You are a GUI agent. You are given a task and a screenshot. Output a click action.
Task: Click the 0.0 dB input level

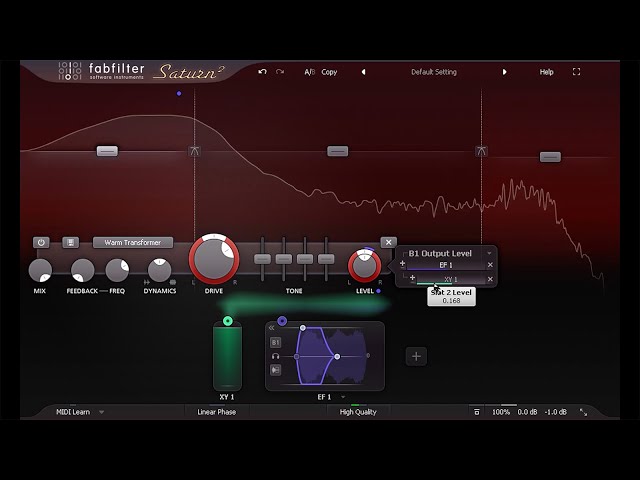coord(527,412)
